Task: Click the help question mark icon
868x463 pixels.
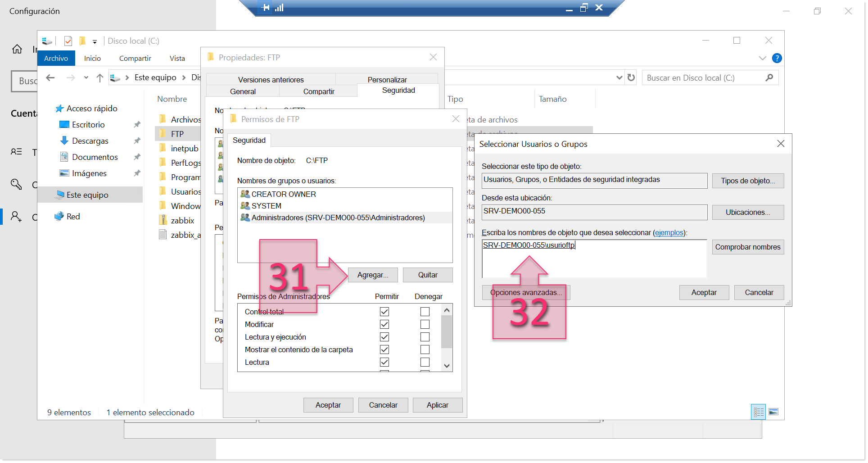Action: click(777, 58)
